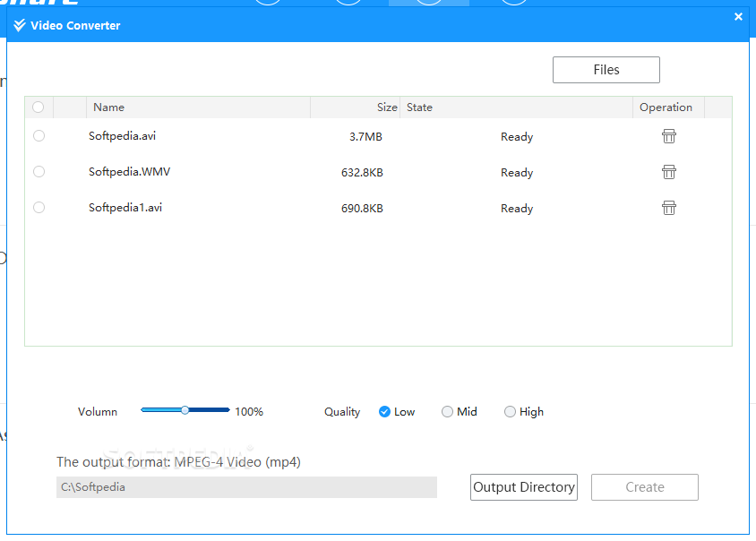756x541 pixels.
Task: Click the Volumn slider handle
Action: (x=185, y=410)
